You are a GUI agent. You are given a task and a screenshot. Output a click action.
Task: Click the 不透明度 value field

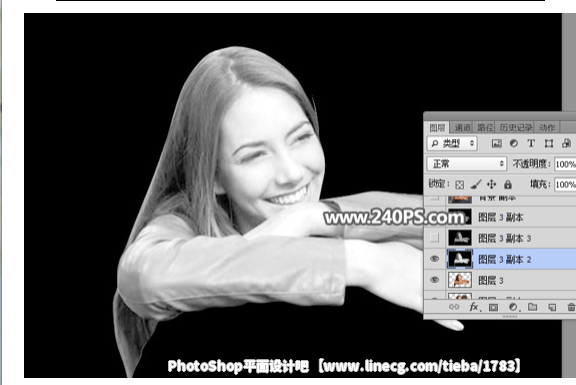[565, 164]
